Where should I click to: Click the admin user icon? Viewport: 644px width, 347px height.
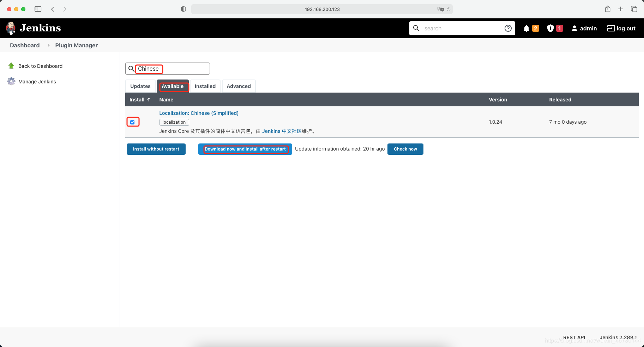pyautogui.click(x=574, y=28)
